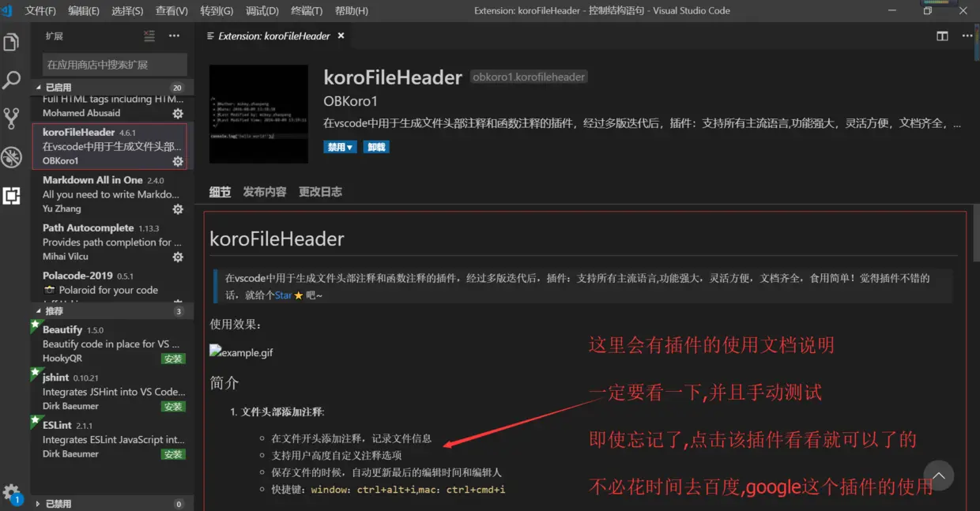
Task: Switch to the 更改日志 tab
Action: pyautogui.click(x=319, y=191)
